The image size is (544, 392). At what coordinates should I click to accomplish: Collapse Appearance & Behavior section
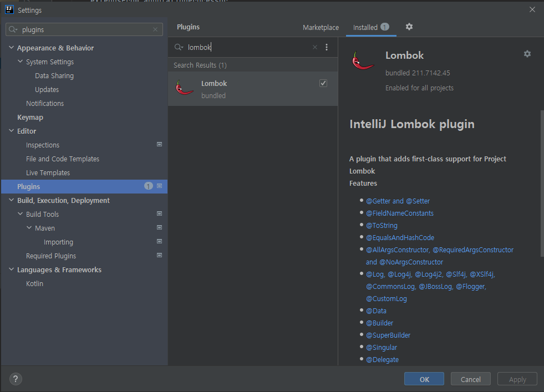[x=11, y=48]
